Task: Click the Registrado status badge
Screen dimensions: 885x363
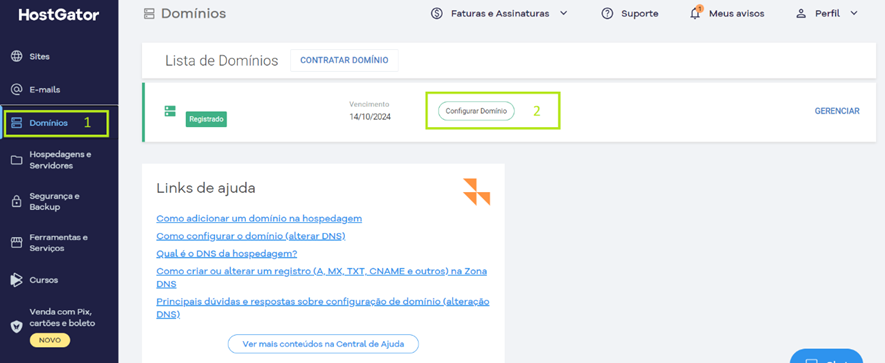Action: [206, 119]
